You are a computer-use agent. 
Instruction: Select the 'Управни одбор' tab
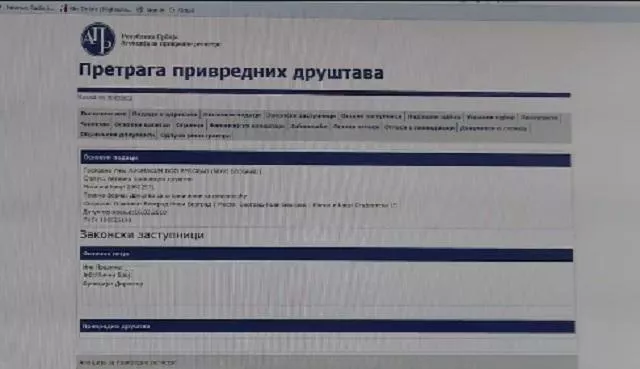coord(491,117)
